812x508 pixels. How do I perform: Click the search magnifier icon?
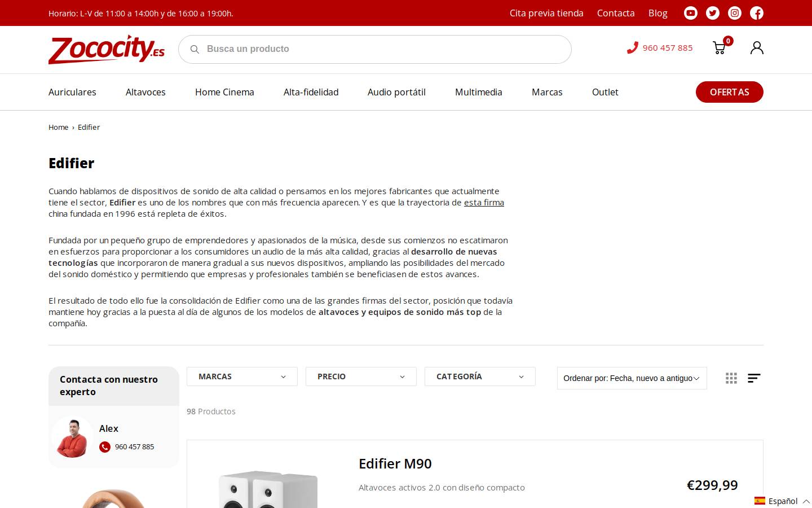pyautogui.click(x=195, y=49)
